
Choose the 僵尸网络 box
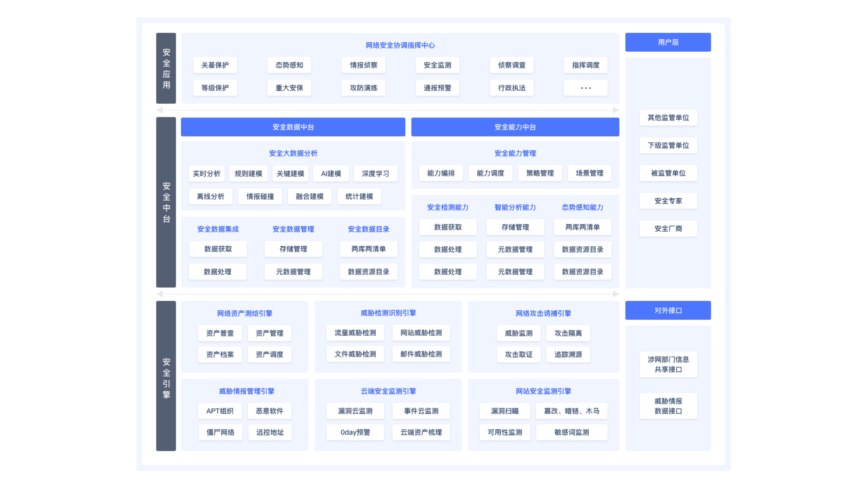point(220,432)
